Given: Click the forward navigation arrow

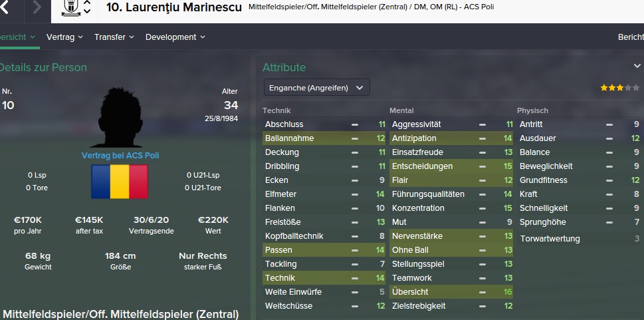Looking at the screenshot, I should pyautogui.click(x=37, y=7).
